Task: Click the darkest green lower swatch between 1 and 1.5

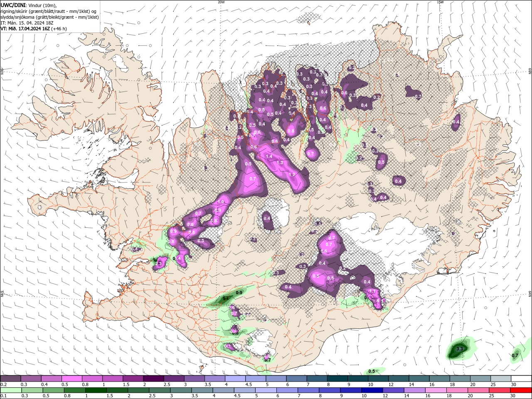Action: [x=96, y=390]
